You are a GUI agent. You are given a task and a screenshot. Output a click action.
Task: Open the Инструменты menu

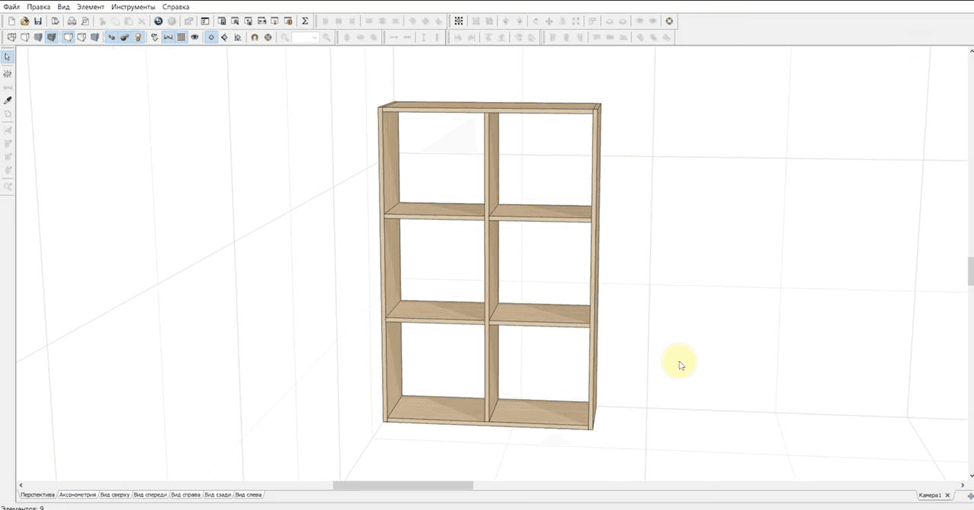coord(133,7)
